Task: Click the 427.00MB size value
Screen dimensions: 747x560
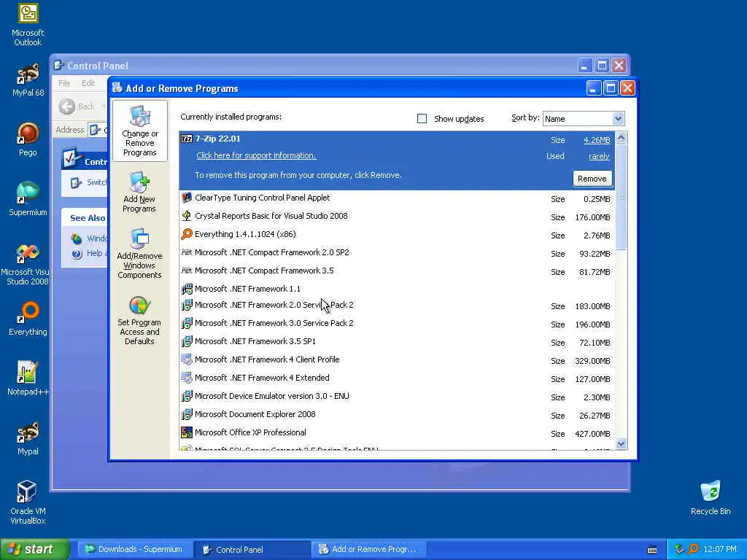Action: coord(592,434)
